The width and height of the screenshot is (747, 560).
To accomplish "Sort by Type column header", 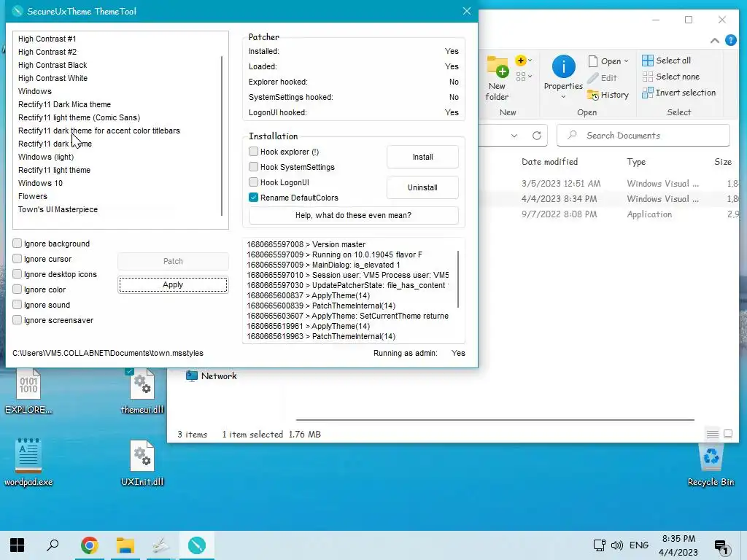I will 636,162.
